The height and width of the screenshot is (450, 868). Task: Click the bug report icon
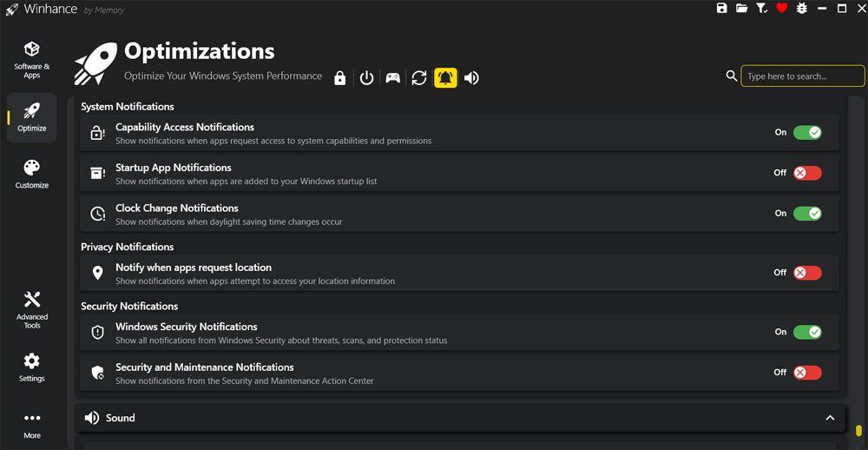(x=801, y=9)
